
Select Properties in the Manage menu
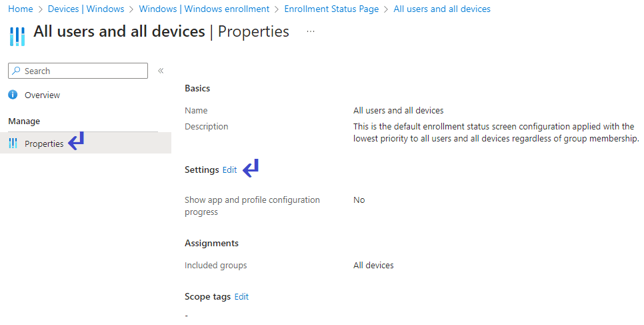(44, 143)
